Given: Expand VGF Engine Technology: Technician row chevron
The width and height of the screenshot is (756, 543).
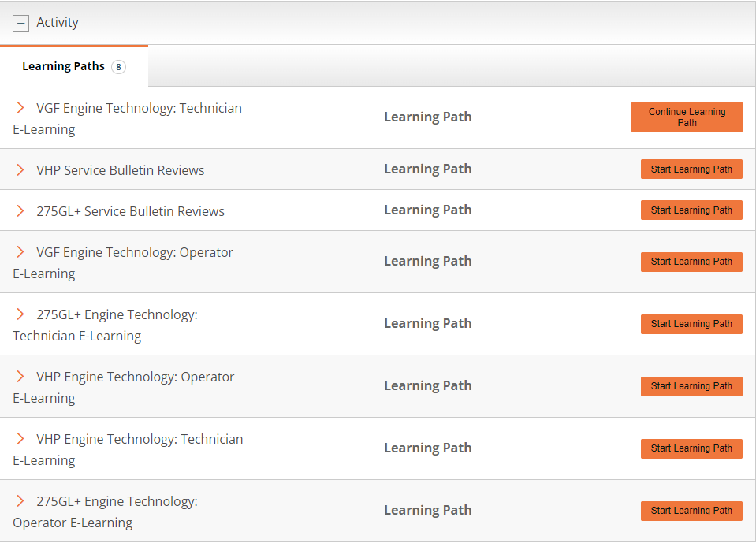Looking at the screenshot, I should [20, 108].
